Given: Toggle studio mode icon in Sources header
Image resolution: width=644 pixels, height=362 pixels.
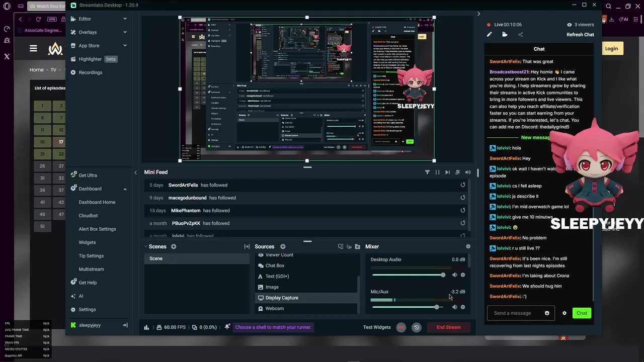Looking at the screenshot, I should [x=341, y=246].
